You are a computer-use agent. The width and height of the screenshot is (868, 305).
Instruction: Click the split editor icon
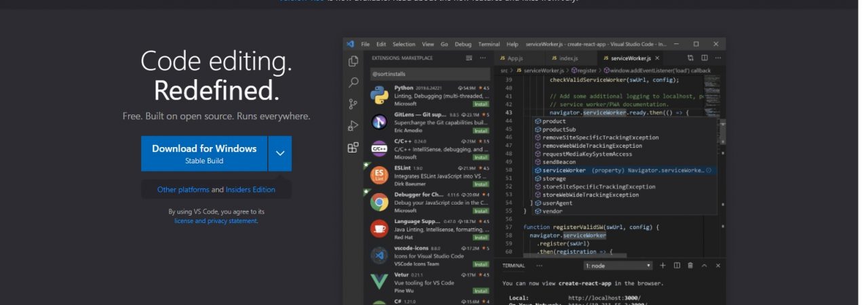(705, 58)
